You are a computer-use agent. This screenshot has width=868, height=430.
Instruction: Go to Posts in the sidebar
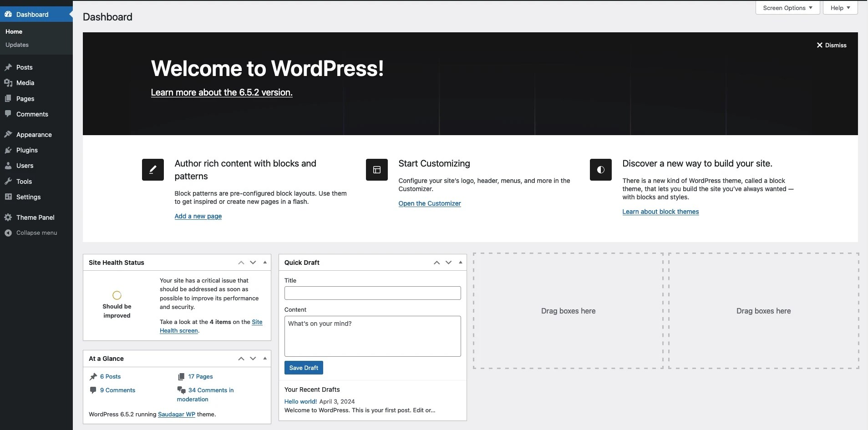click(25, 67)
